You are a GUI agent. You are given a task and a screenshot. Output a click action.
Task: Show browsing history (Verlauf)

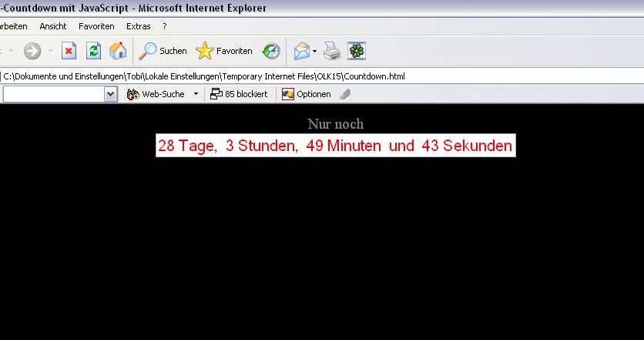(271, 51)
